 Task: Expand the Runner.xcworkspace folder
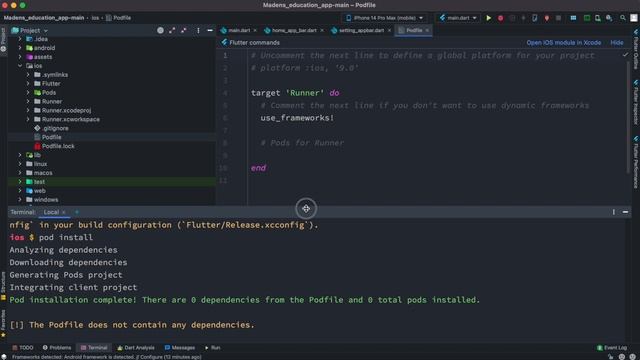tap(28, 119)
